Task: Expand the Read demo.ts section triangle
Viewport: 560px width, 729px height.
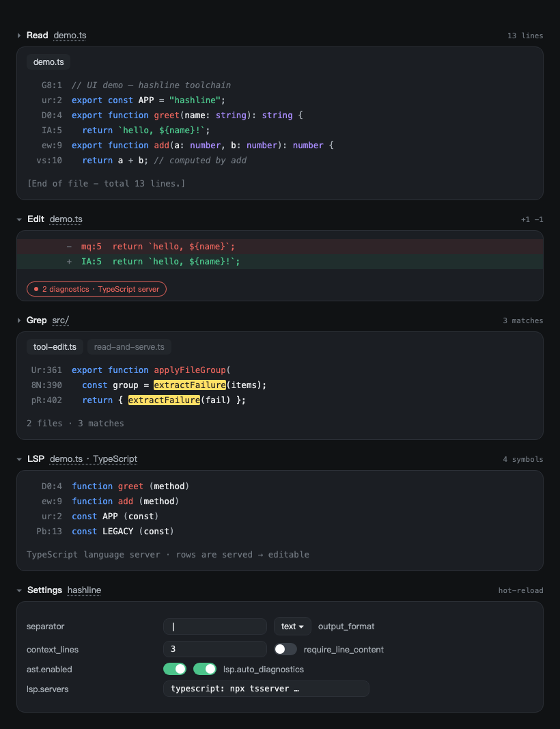Action: (x=19, y=36)
